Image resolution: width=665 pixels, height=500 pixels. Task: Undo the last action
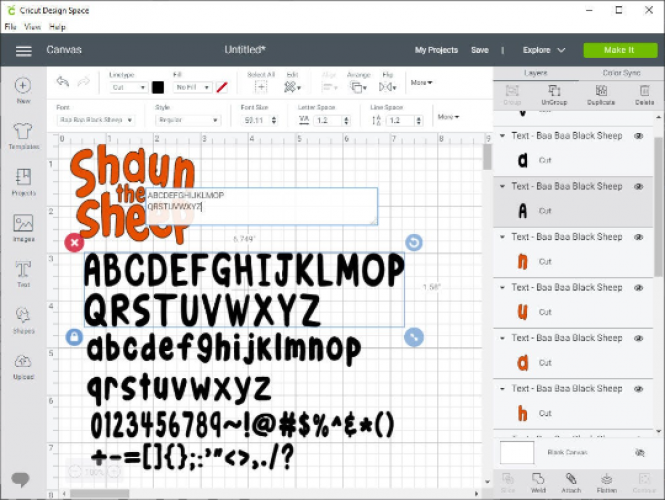[63, 81]
